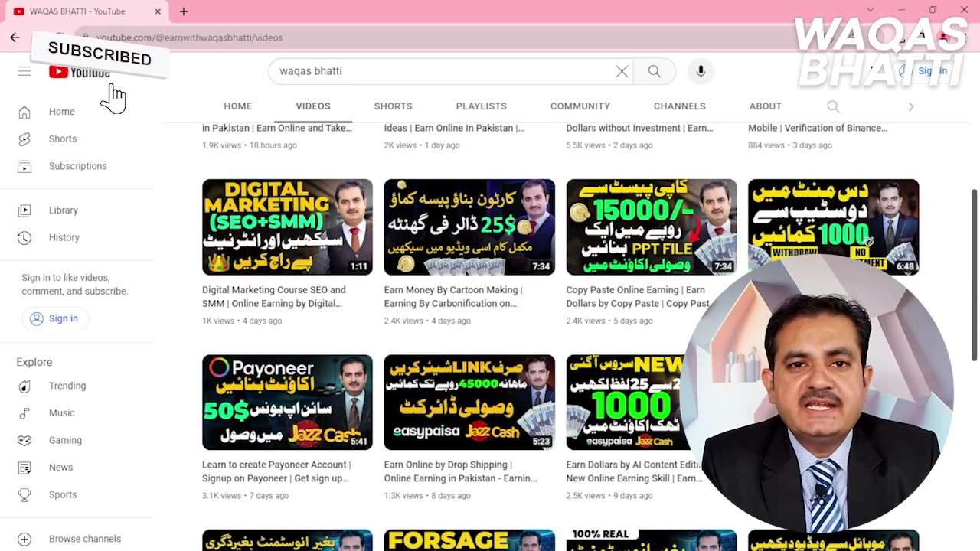Open Digital Marketing Course SEO title
980x551 pixels.
click(x=274, y=297)
